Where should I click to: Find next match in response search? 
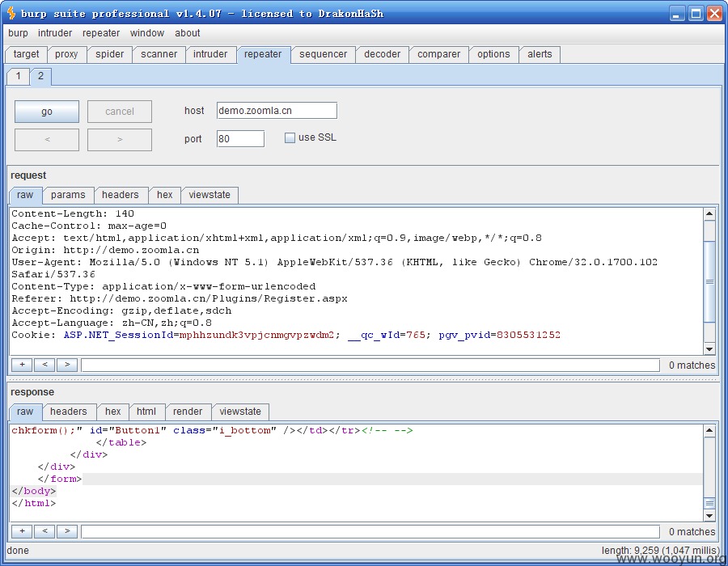point(67,531)
